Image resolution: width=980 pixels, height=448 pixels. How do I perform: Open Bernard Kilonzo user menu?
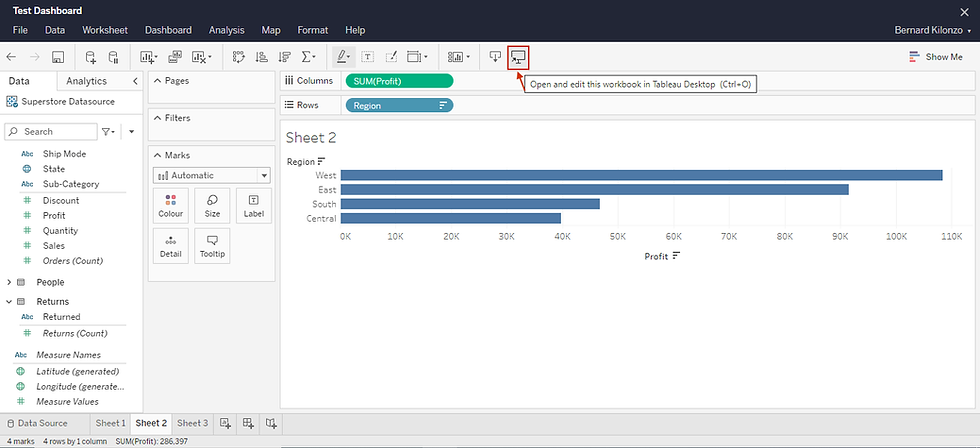(933, 31)
